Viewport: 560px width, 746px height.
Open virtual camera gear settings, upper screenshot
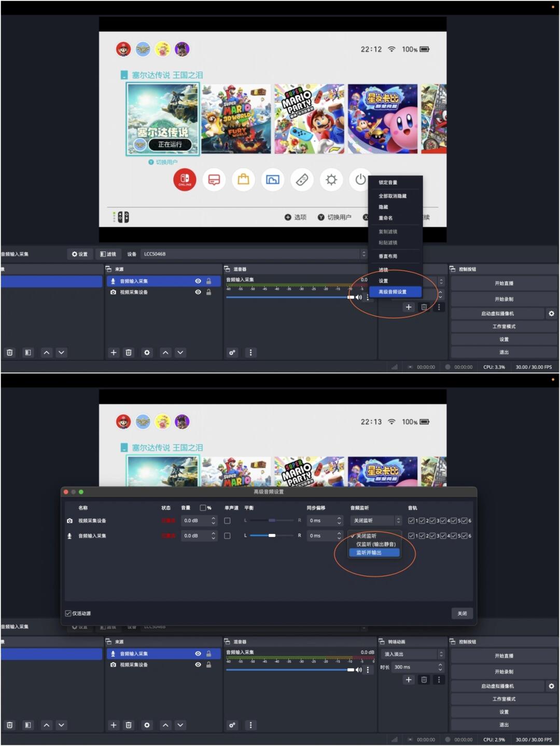tap(551, 314)
